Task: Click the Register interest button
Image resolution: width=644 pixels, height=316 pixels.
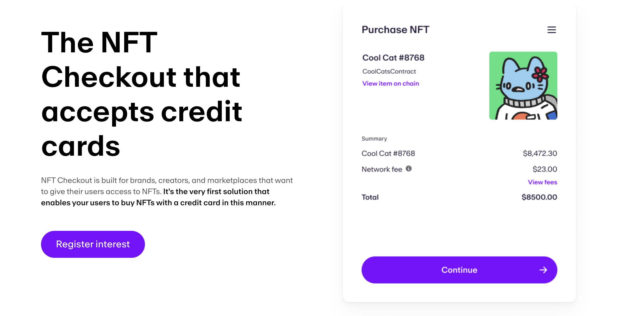Action: tap(93, 244)
